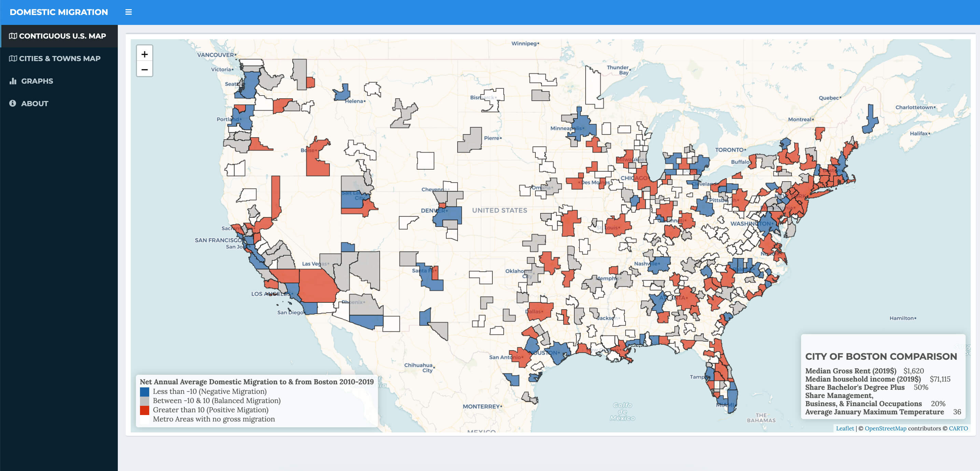
Task: Toggle the hamburger sidebar menu
Action: point(129,12)
